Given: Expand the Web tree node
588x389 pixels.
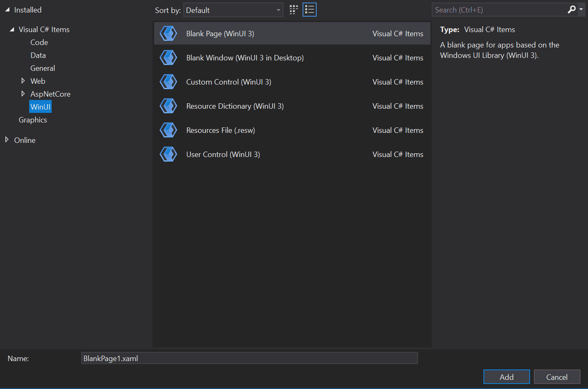Looking at the screenshot, I should (23, 81).
